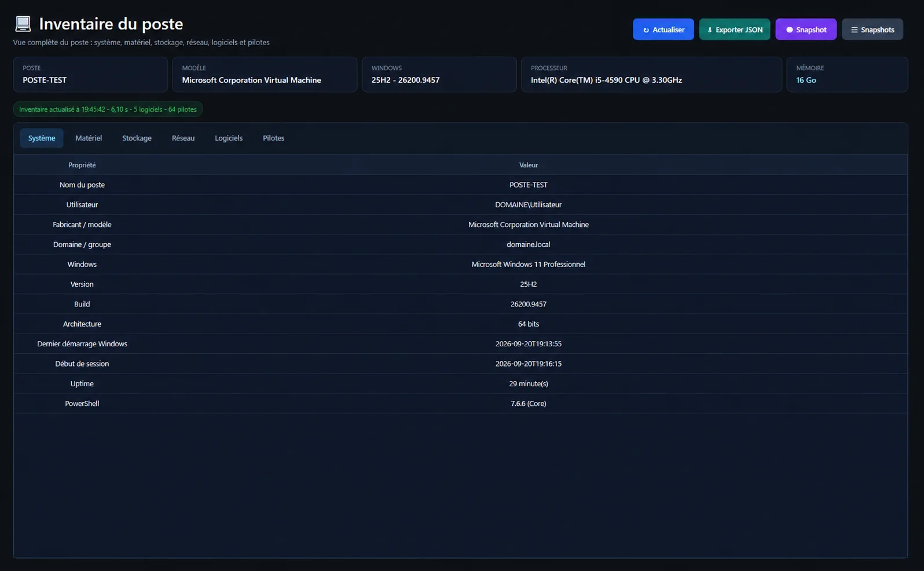The height and width of the screenshot is (571, 924).
Task: Click the Nom du poste property cell
Action: (x=82, y=185)
